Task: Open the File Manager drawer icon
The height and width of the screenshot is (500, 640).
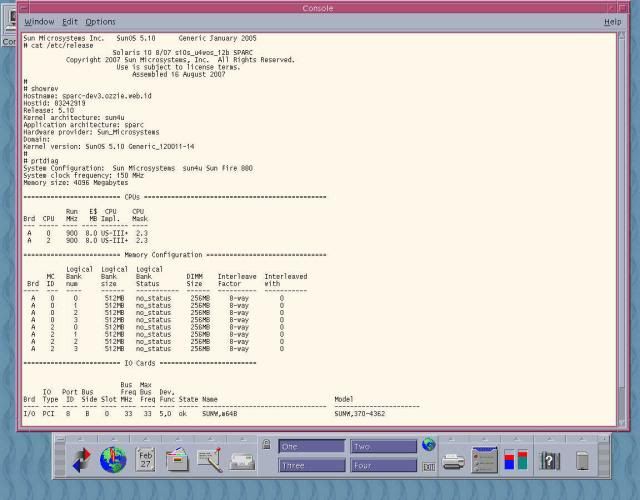Action: tap(178, 460)
